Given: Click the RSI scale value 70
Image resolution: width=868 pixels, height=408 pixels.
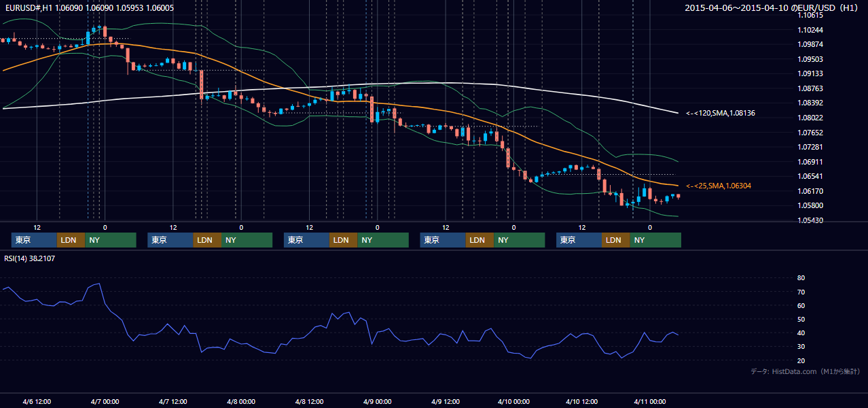Looking at the screenshot, I should 801,292.
